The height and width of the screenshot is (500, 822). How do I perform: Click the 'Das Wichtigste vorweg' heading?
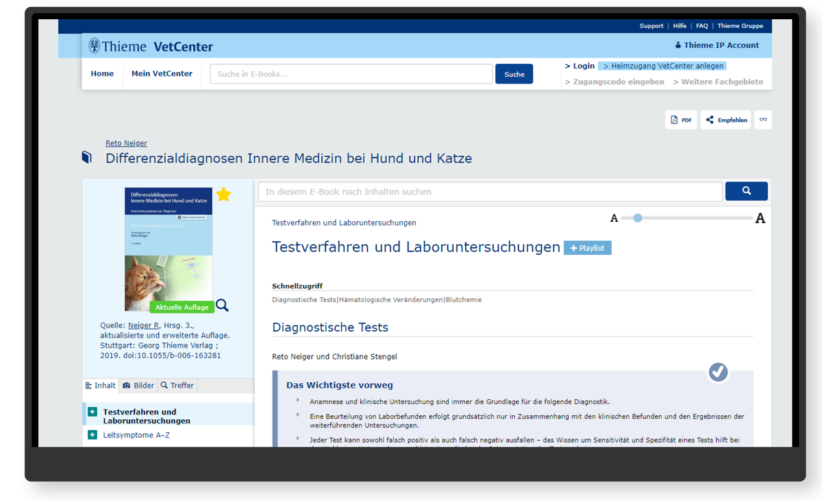(x=339, y=385)
